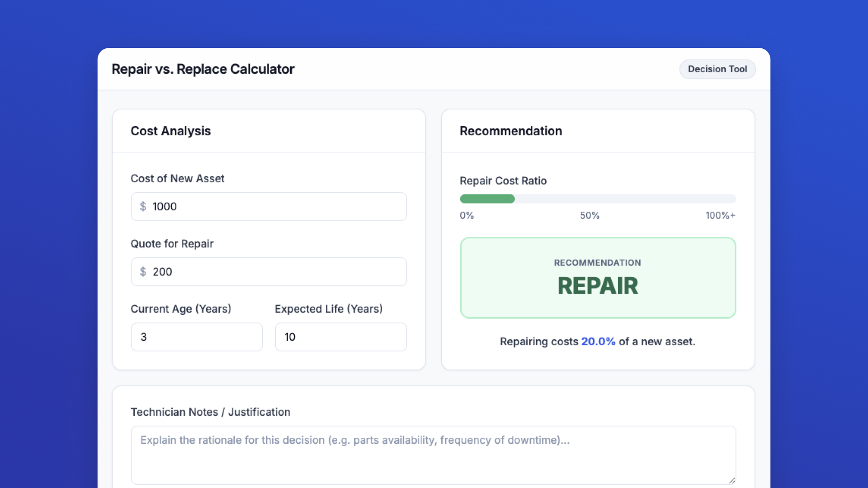The image size is (868, 488).
Task: Click the Repair vs. Replace Calculator title
Action: pos(203,69)
